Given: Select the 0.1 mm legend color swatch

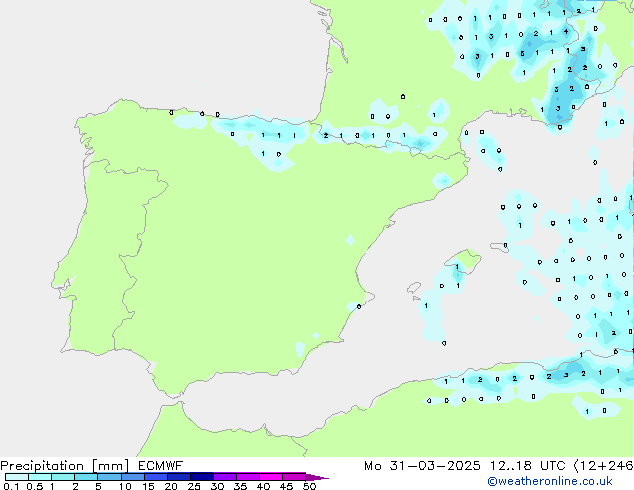Looking at the screenshot, I should coord(16,478).
